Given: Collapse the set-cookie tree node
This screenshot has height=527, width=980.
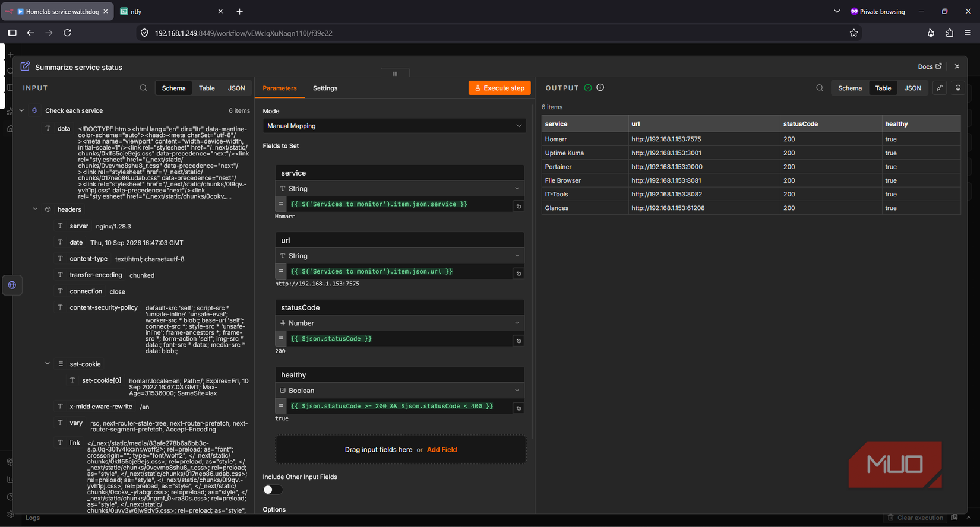Looking at the screenshot, I should (x=48, y=364).
